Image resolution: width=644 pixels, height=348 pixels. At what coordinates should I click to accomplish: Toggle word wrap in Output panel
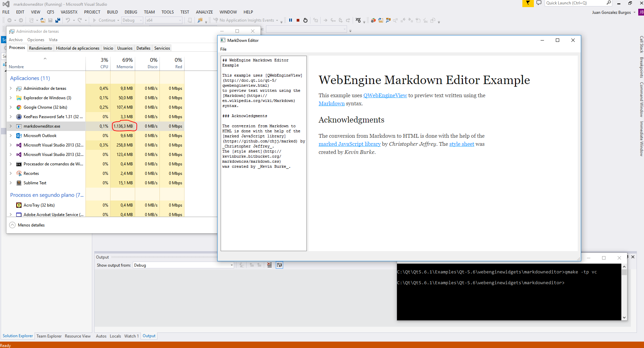[x=279, y=265]
